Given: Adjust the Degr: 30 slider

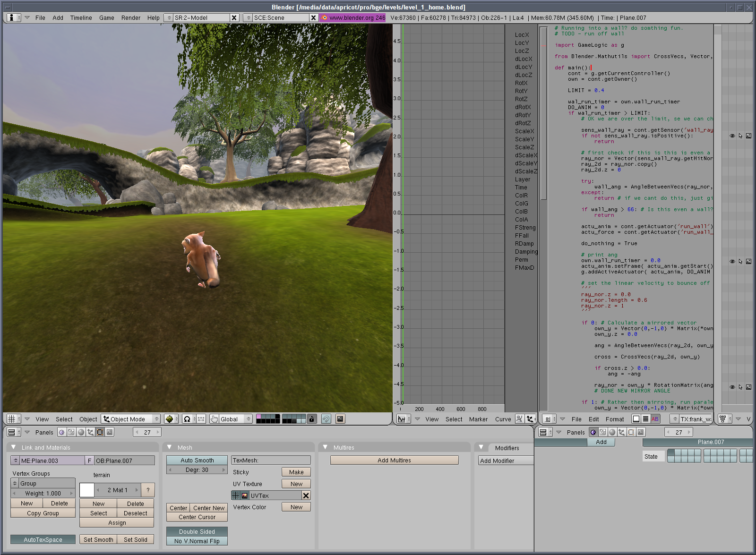Looking at the screenshot, I should [197, 470].
